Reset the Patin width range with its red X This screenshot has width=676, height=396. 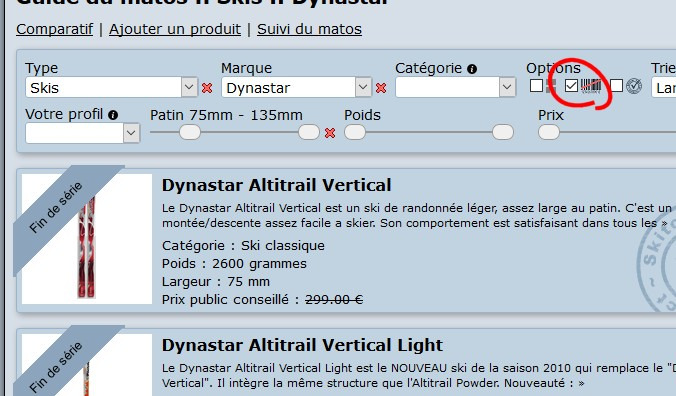[330, 133]
